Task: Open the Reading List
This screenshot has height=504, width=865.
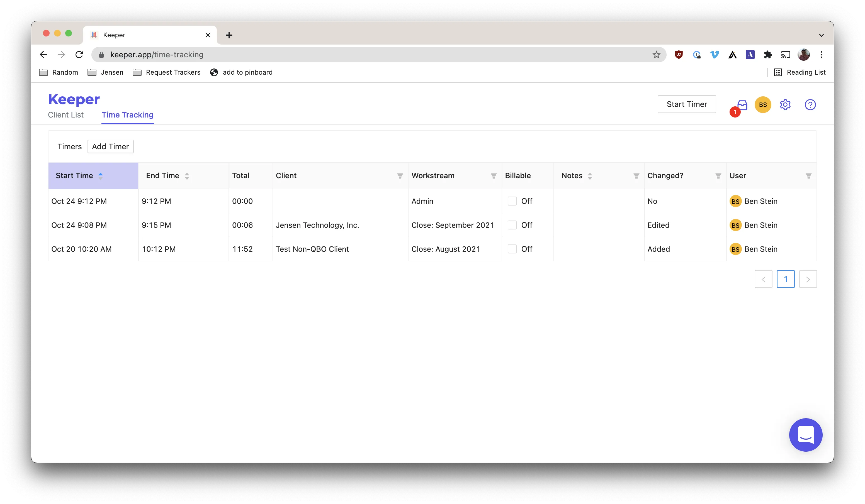Action: (x=800, y=72)
